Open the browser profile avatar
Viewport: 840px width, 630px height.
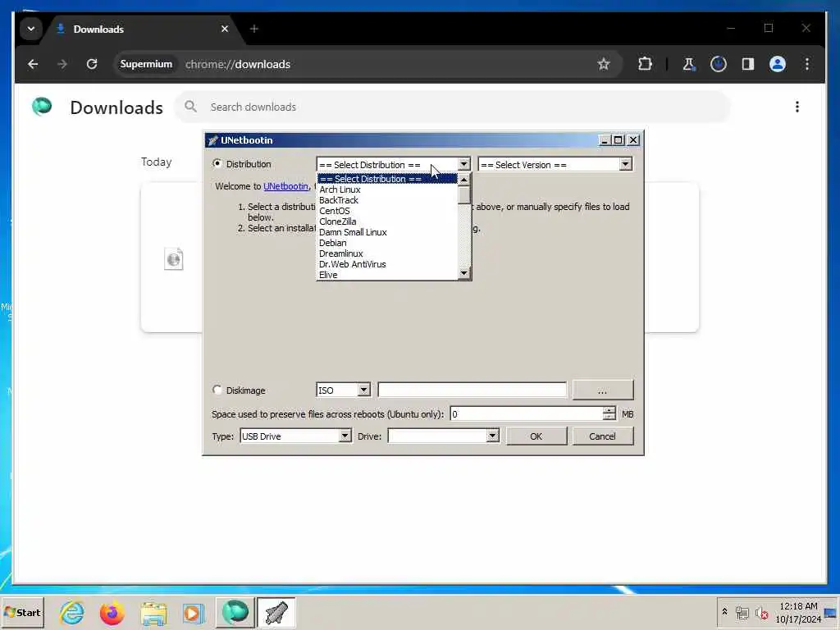[x=778, y=64]
